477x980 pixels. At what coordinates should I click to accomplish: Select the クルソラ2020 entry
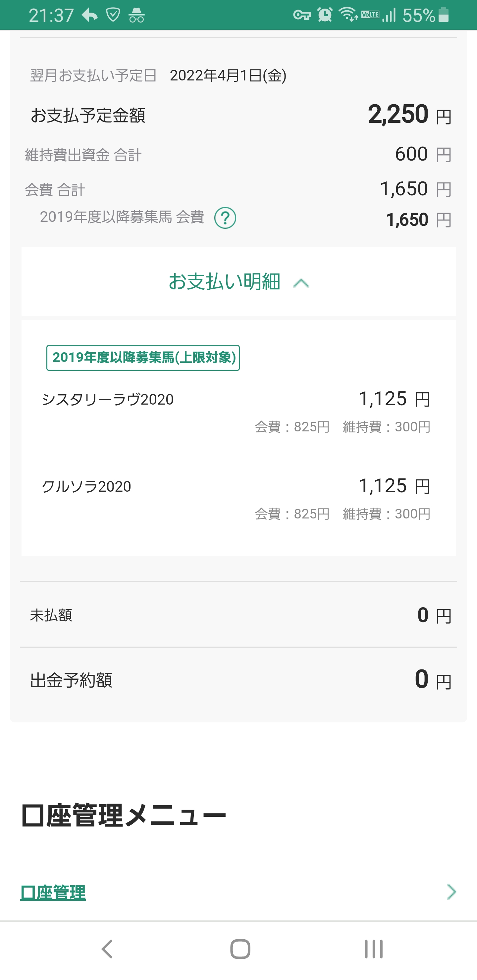[86, 487]
